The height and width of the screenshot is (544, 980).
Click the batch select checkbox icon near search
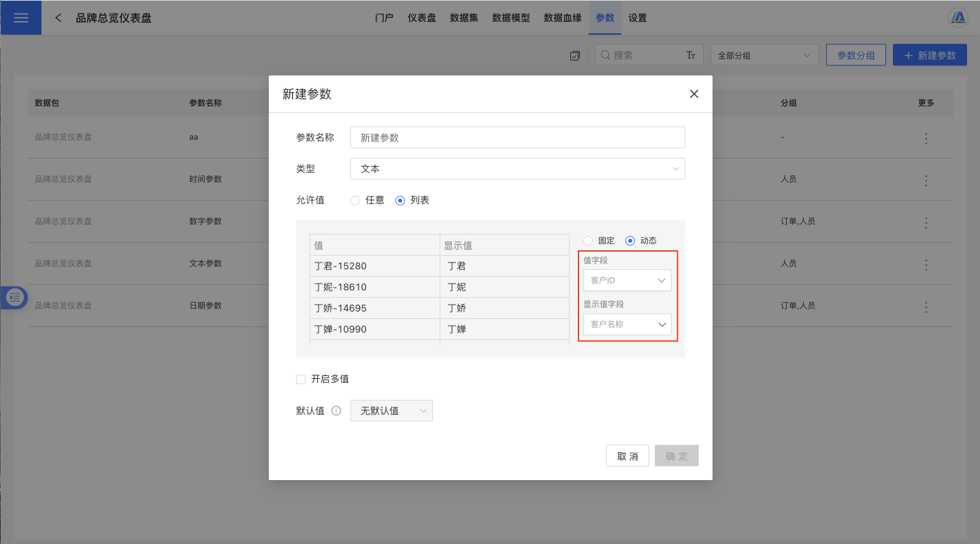[575, 56]
